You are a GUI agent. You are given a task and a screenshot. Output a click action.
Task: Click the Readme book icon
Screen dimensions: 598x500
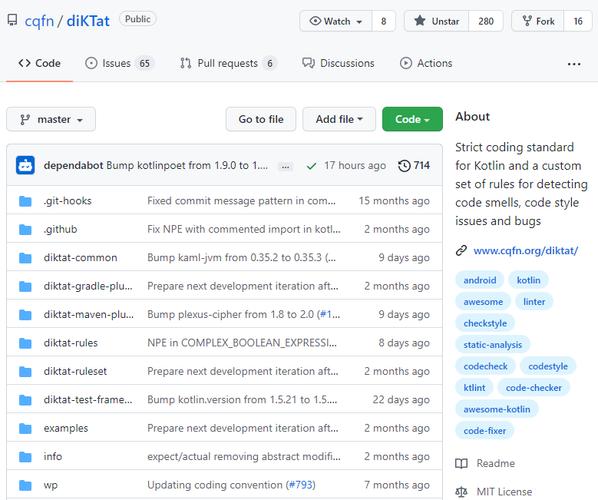click(x=461, y=463)
